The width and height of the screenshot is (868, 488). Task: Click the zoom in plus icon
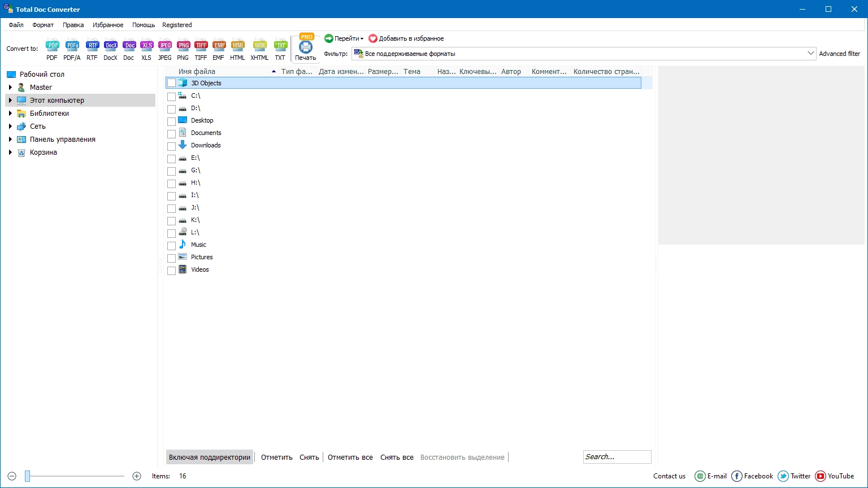coord(137,476)
